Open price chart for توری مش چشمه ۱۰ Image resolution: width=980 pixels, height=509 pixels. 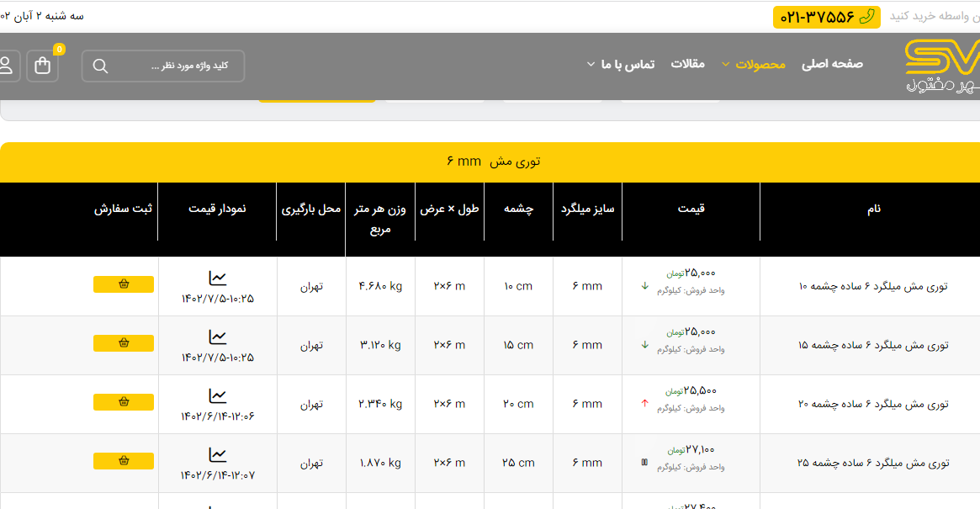tap(218, 278)
